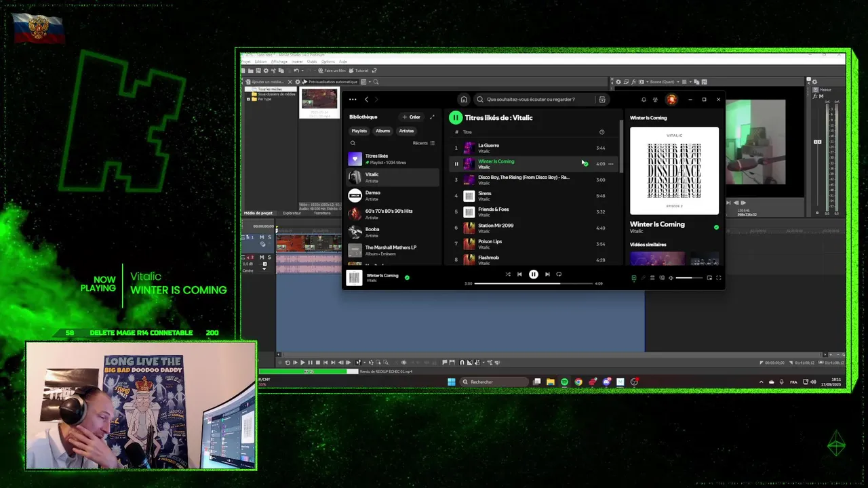The width and height of the screenshot is (868, 488).
Task: Open the Affichage menu in Movie Studio
Action: pyautogui.click(x=279, y=62)
